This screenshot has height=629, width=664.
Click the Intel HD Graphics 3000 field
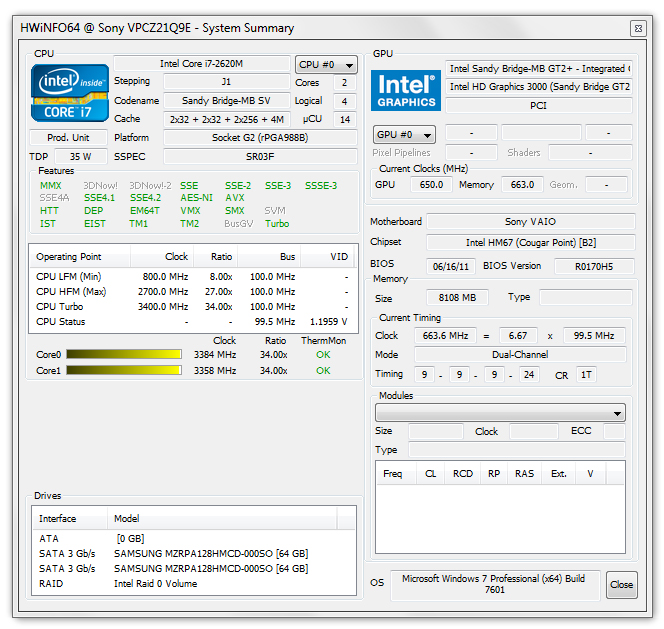click(539, 87)
